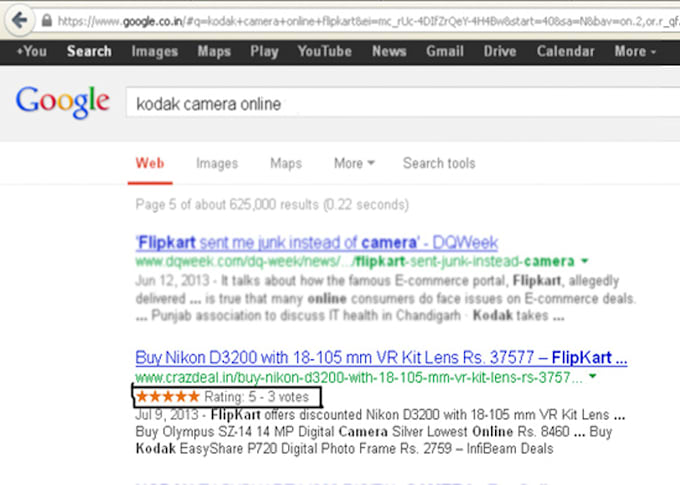This screenshot has width=680, height=485.
Task: Open dropdown arrow beside dqweek.com URL
Action: point(585,261)
